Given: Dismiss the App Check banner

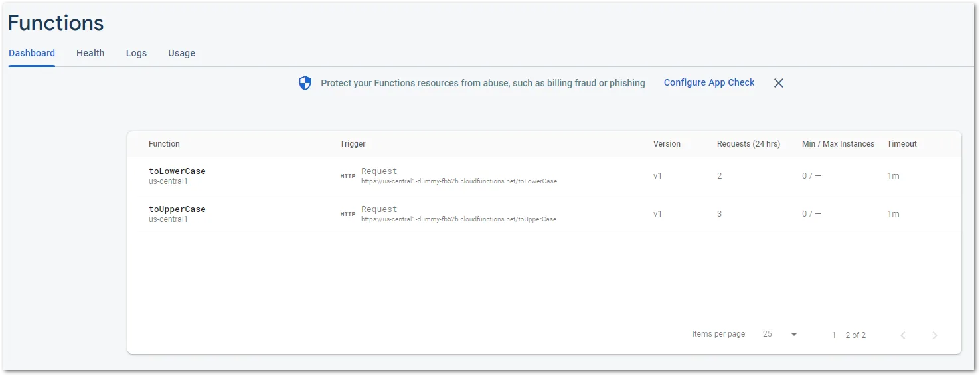Looking at the screenshot, I should [x=779, y=83].
